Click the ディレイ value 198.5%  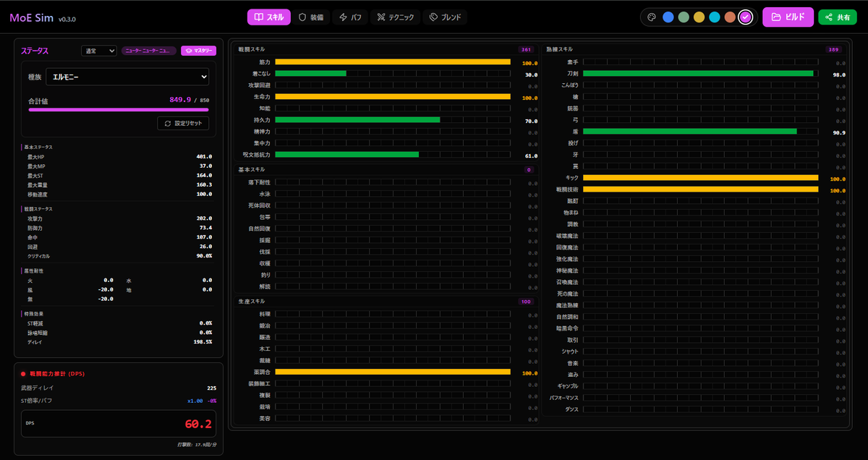[x=202, y=341]
